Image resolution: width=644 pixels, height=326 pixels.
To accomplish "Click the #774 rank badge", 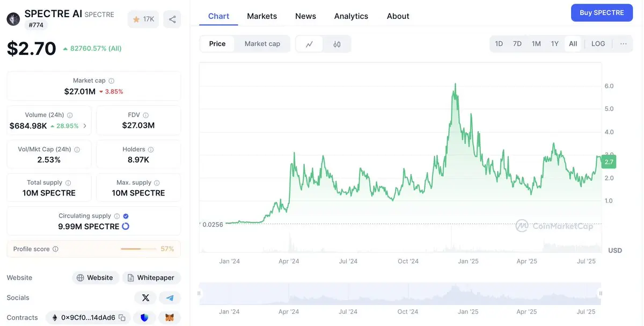I will (x=36, y=25).
